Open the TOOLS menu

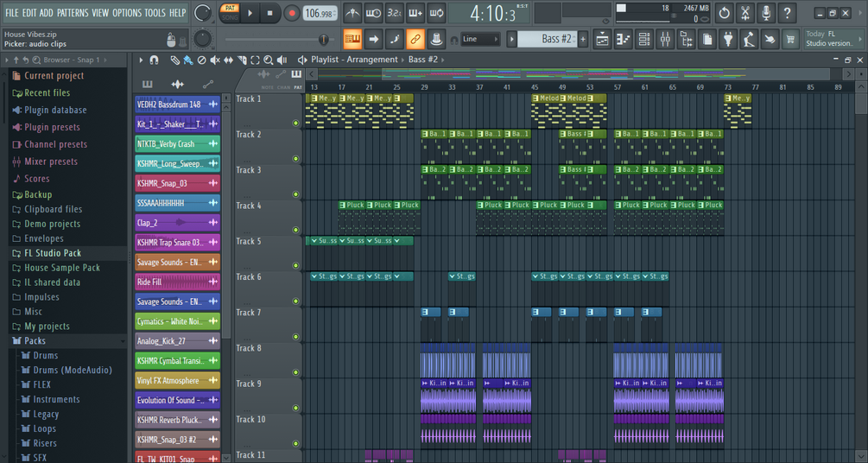155,13
